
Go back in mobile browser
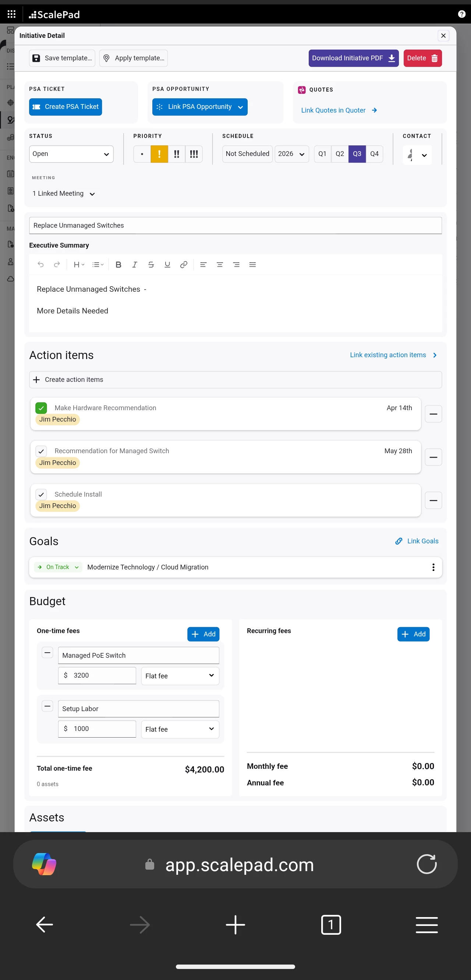(x=45, y=925)
